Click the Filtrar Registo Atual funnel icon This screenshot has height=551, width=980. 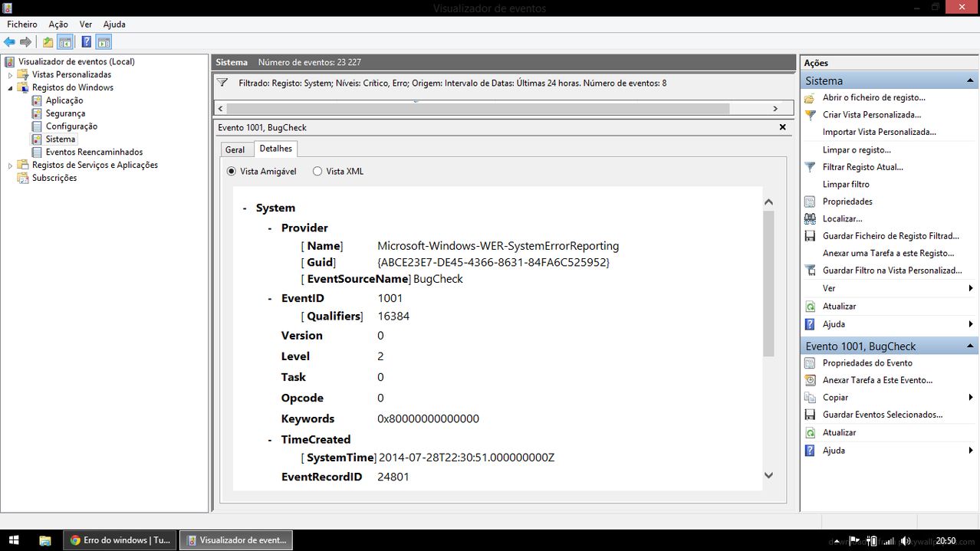[x=810, y=167]
